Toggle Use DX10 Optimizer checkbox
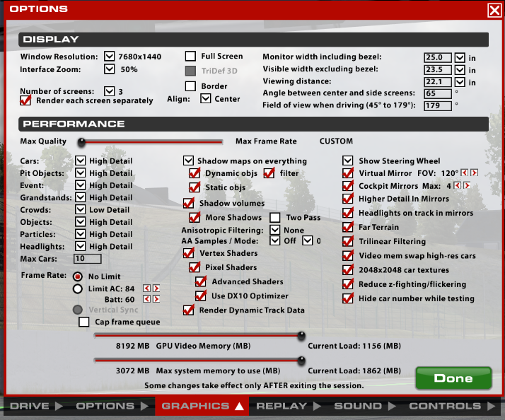The height and width of the screenshot is (420, 505). (201, 296)
